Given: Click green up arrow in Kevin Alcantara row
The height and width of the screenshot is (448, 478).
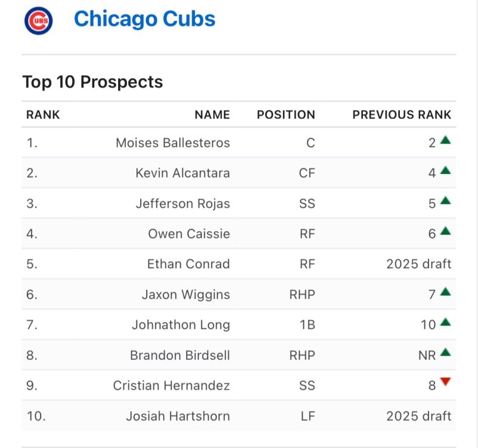Looking at the screenshot, I should [445, 170].
